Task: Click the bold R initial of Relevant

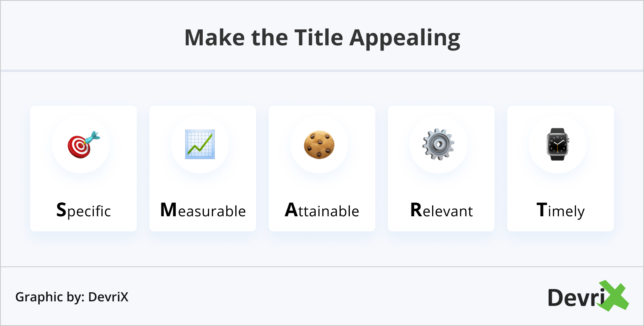Action: point(416,210)
